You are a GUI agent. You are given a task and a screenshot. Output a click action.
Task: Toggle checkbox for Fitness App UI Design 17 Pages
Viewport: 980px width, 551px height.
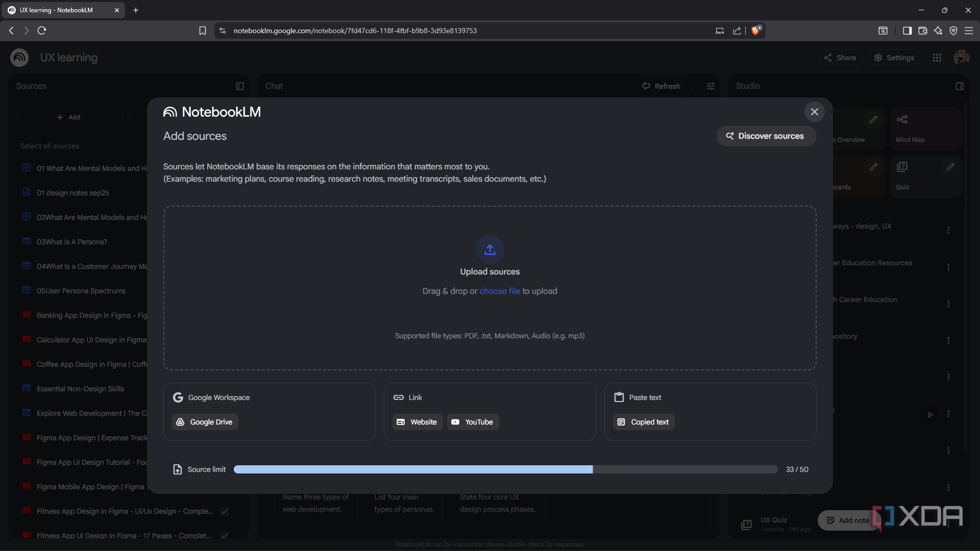point(225,535)
